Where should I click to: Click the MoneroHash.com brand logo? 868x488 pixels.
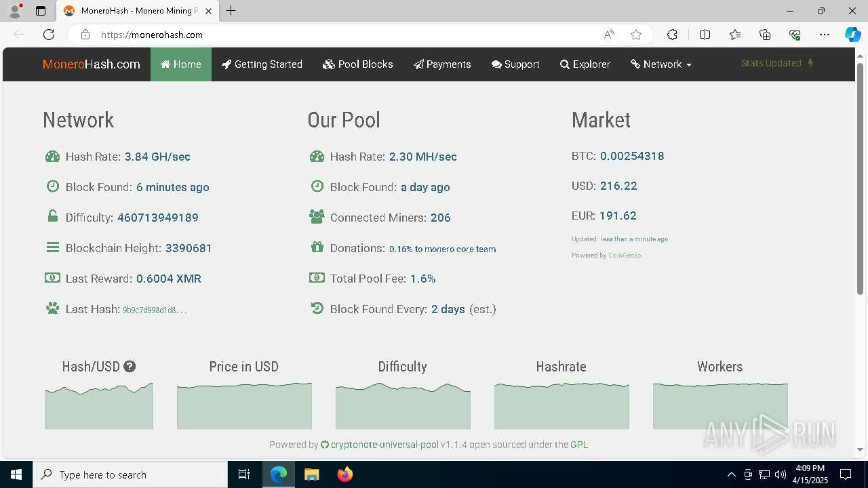[x=92, y=64]
